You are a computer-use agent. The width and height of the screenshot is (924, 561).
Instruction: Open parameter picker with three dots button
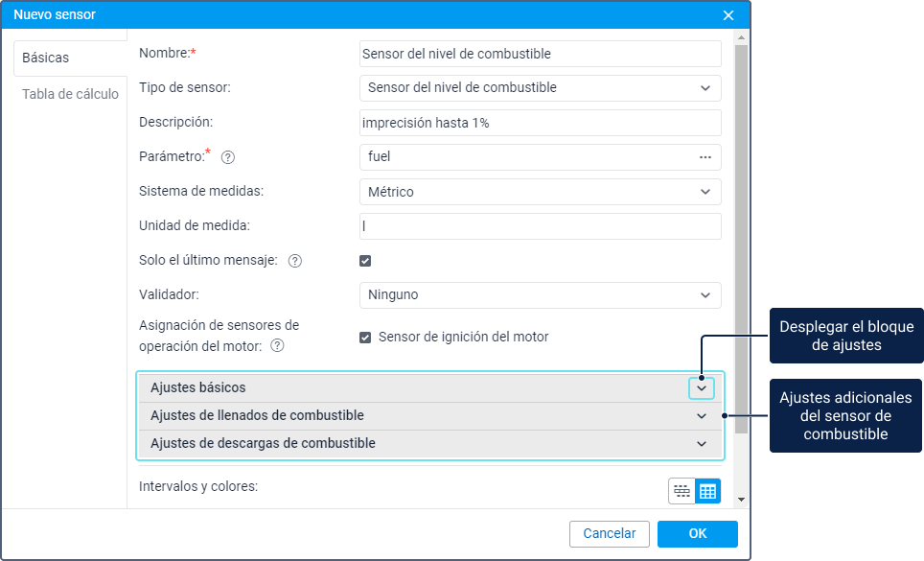[x=705, y=157]
